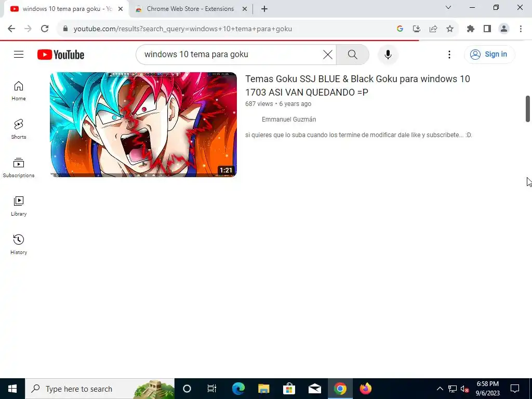
Task: Visit Emmanuel Guzmán channel
Action: pos(289,119)
